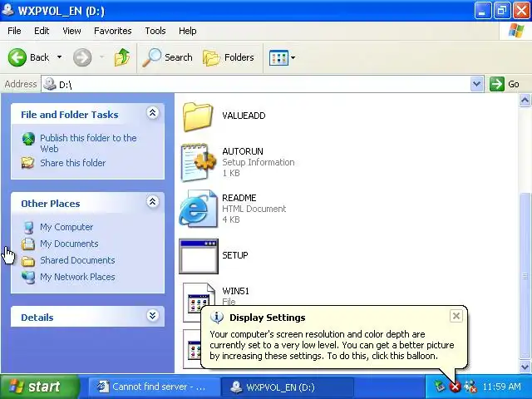Go to My Computer link

pos(66,227)
